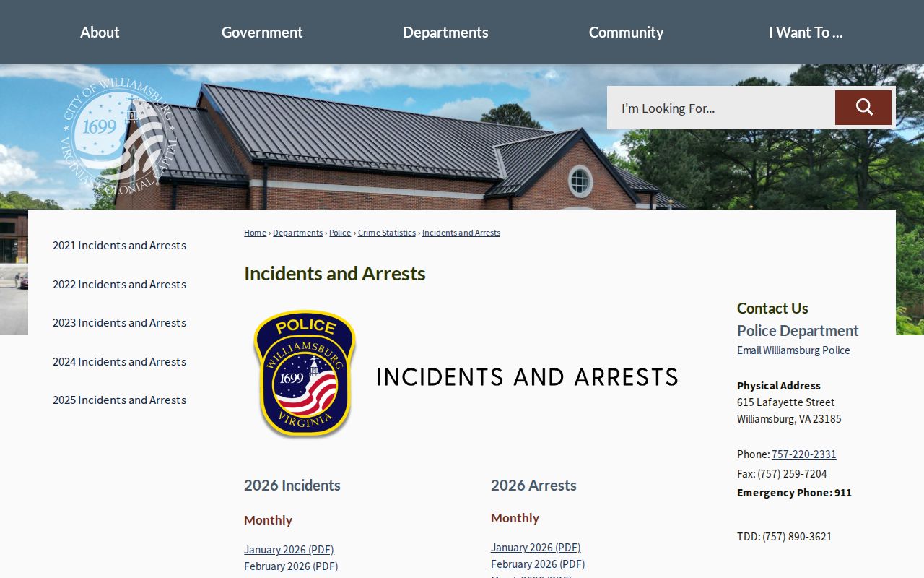
Task: Click the City of Williamsburg seal logo
Action: 118,135
